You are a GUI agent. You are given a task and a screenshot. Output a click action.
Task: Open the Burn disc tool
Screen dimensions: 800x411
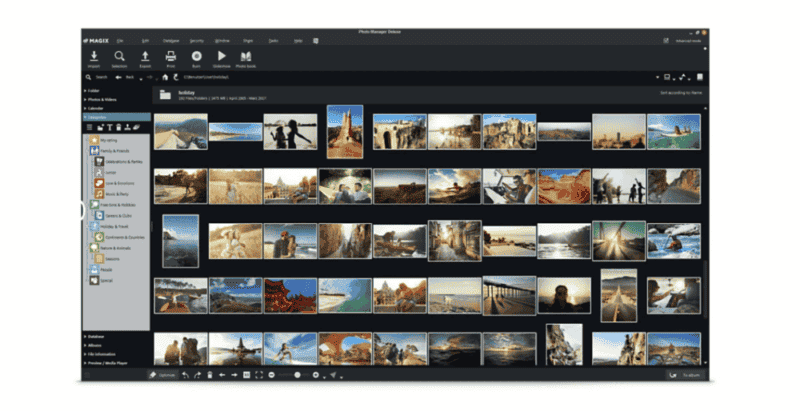pos(196,56)
